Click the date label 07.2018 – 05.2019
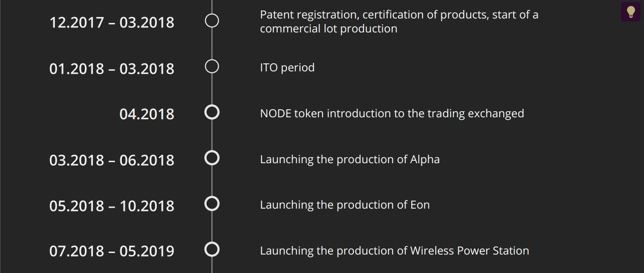Image resolution: width=644 pixels, height=273 pixels. coord(112,251)
